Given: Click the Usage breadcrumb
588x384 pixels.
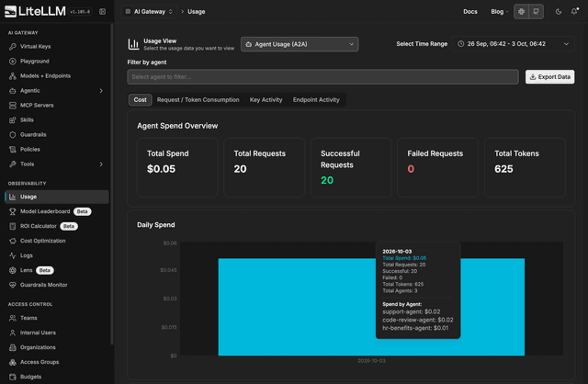Looking at the screenshot, I should tap(196, 12).
